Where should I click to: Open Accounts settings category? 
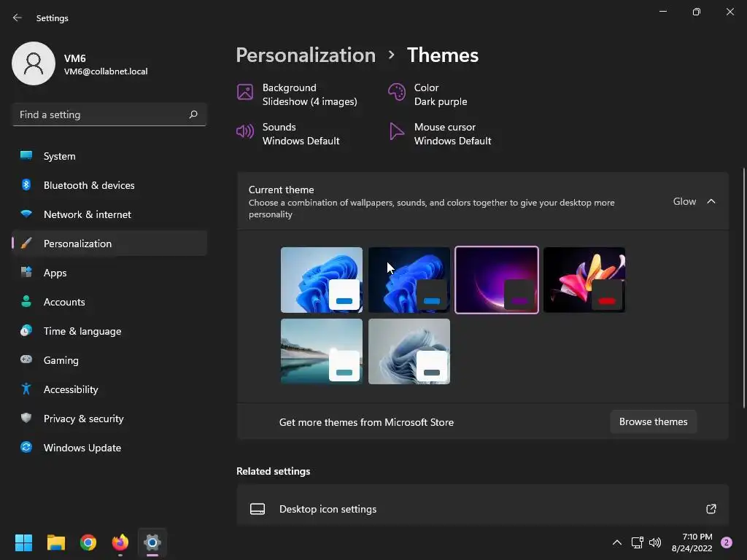click(109, 302)
